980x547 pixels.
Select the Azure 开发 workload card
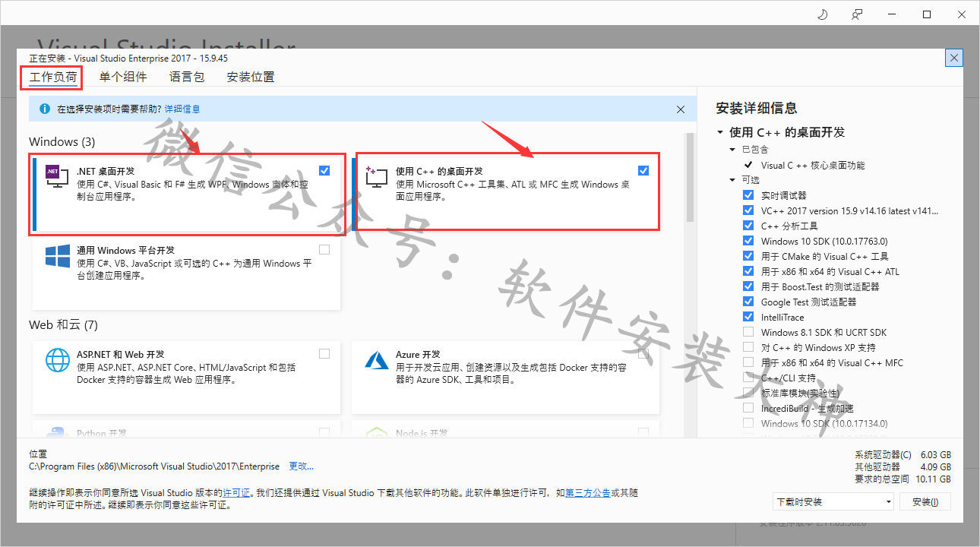point(505,378)
